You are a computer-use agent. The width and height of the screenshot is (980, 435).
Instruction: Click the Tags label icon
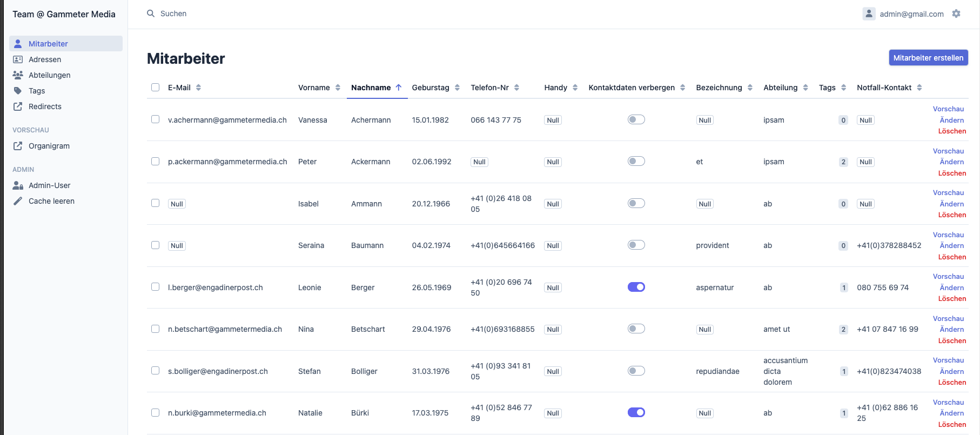coord(18,91)
